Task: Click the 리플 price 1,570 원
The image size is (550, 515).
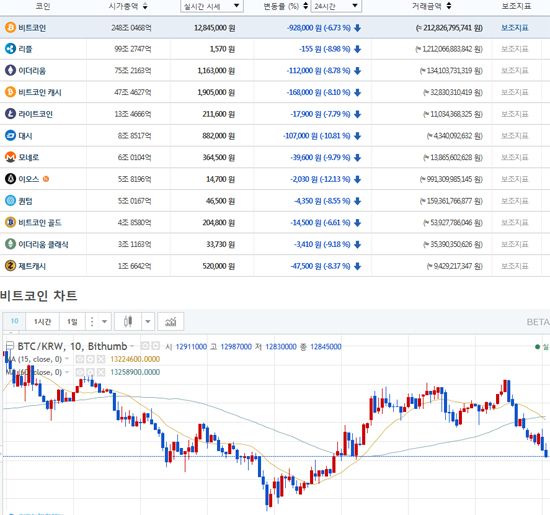Action: tap(222, 49)
